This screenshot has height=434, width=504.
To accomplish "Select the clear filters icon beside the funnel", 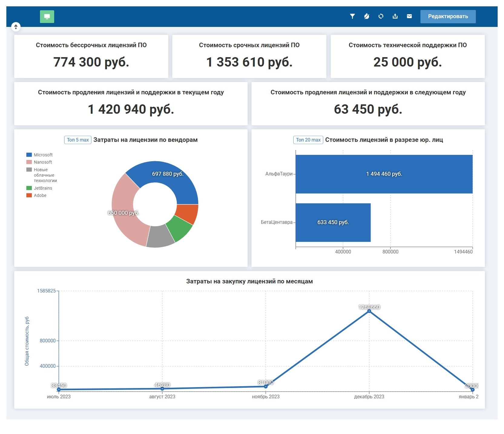I will click(x=367, y=17).
